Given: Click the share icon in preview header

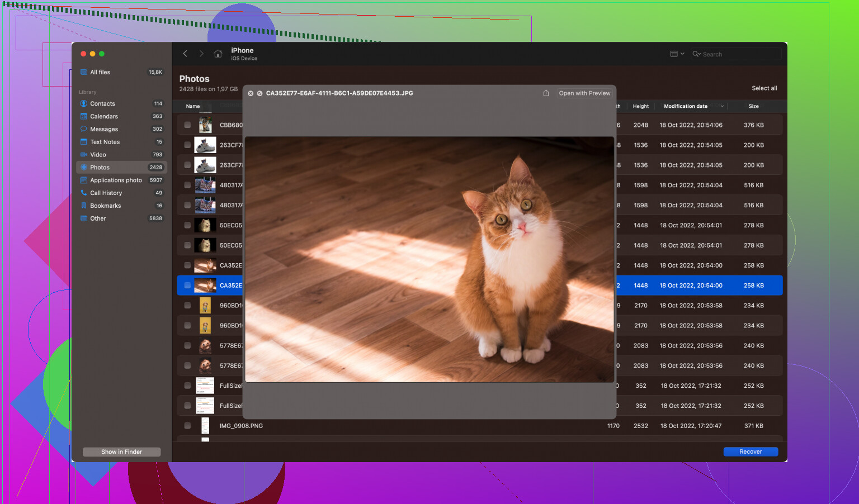Looking at the screenshot, I should pos(546,93).
